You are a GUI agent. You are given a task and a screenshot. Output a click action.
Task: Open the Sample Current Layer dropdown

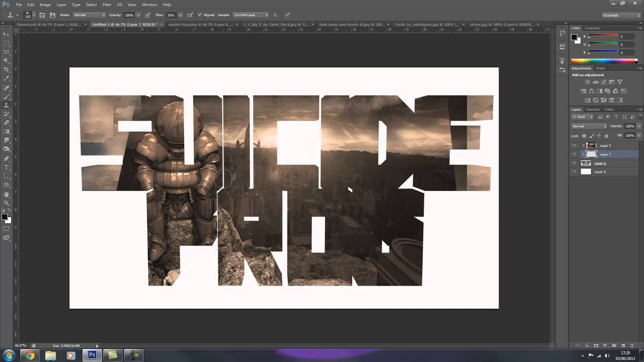[251, 15]
